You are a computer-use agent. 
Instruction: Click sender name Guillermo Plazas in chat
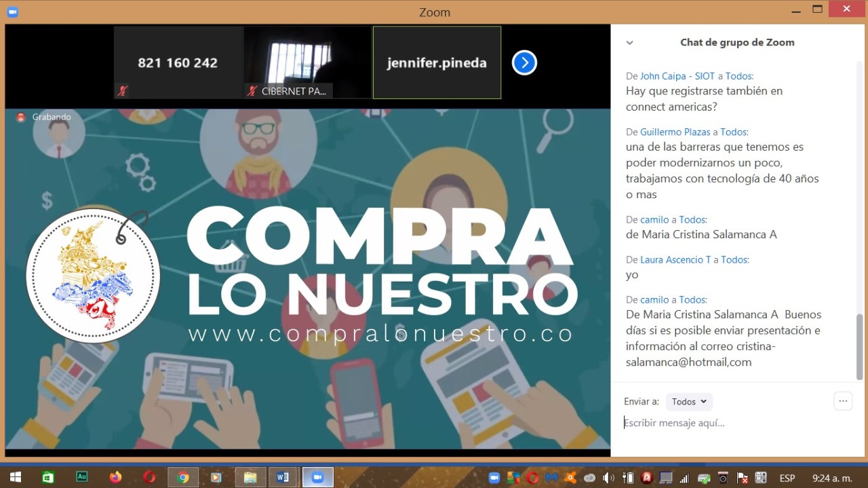click(675, 132)
